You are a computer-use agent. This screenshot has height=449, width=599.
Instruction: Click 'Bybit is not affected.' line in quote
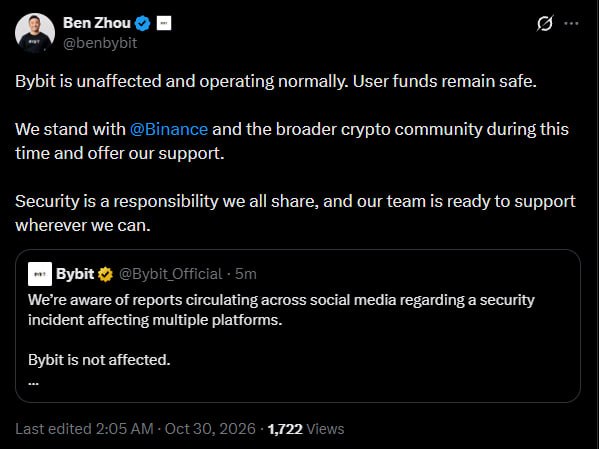tap(99, 360)
